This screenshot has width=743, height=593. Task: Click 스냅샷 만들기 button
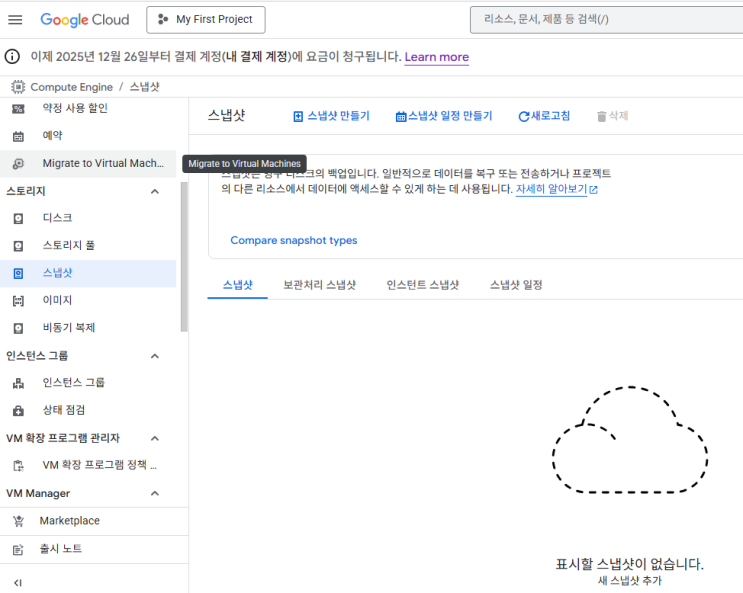331,116
